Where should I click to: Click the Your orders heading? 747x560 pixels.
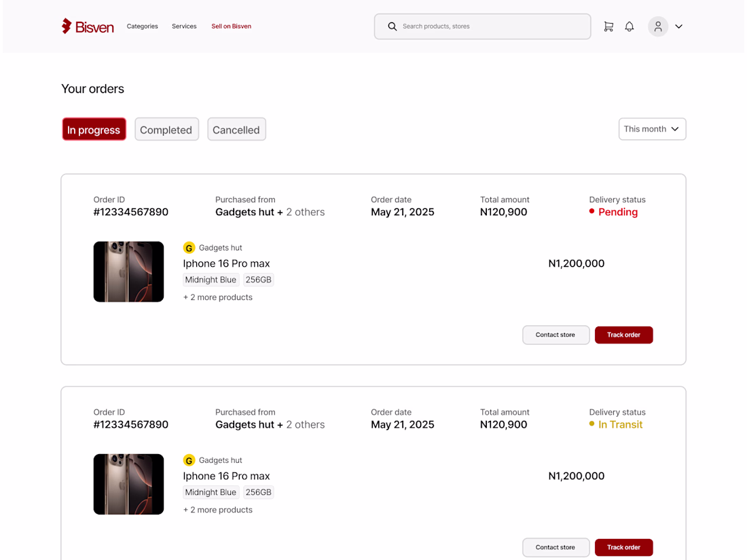click(x=92, y=88)
